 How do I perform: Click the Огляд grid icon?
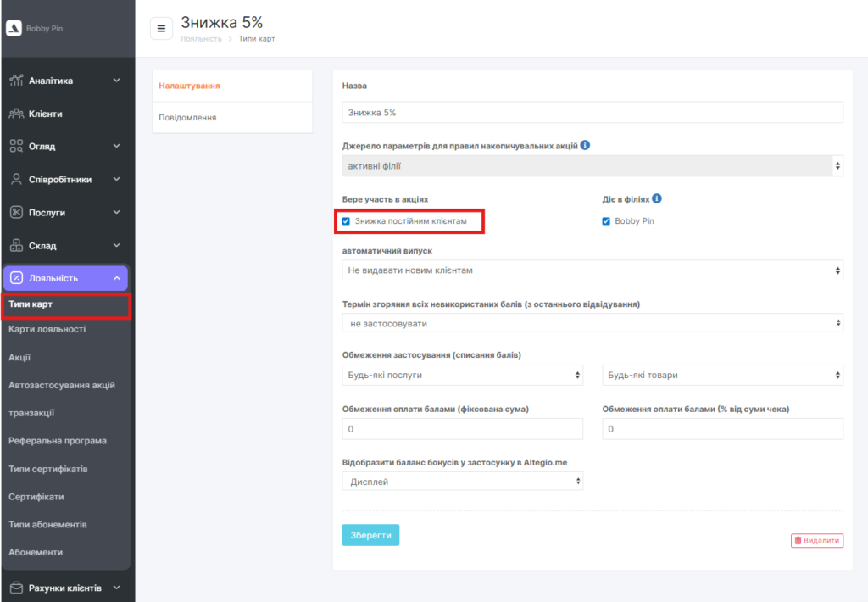[x=16, y=147]
